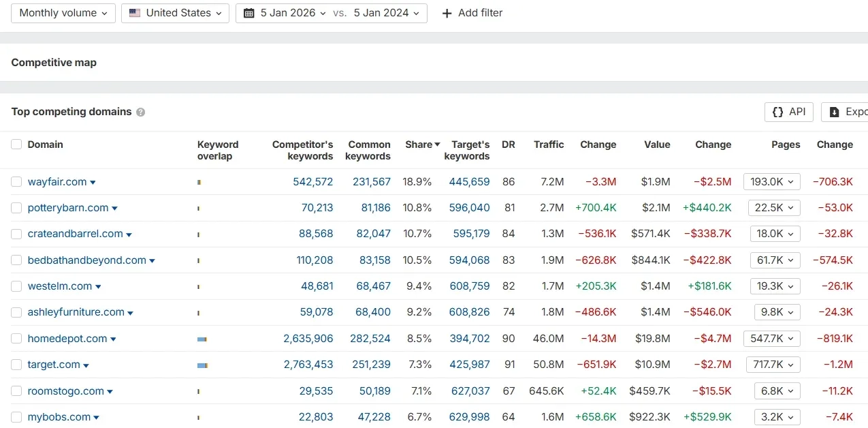Check the bedbathandbeyond.com row checkbox
This screenshot has width=868, height=428.
click(16, 260)
